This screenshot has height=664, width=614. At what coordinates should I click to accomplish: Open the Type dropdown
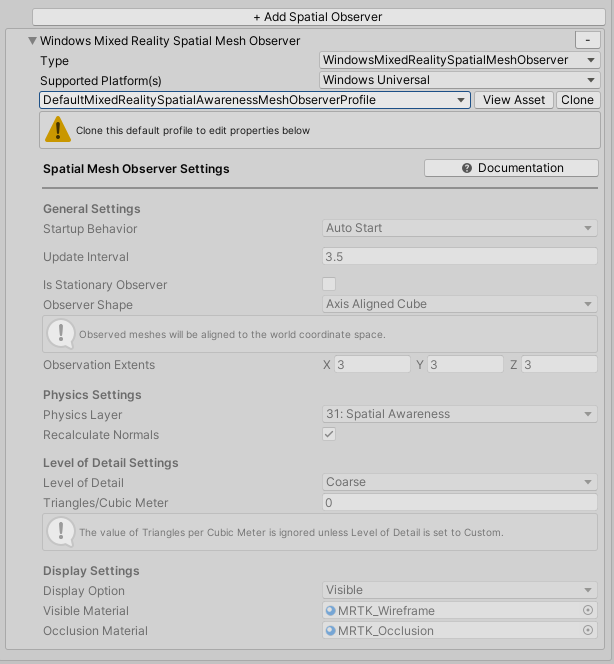459,60
